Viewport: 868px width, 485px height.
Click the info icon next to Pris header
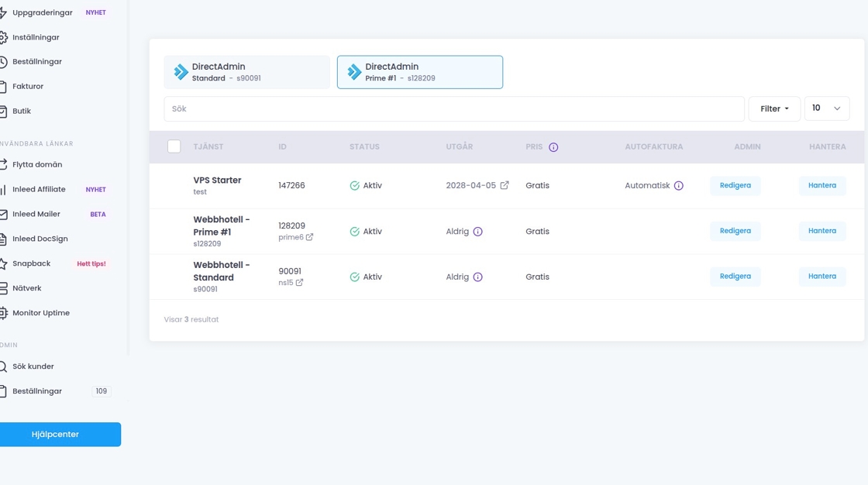(553, 147)
